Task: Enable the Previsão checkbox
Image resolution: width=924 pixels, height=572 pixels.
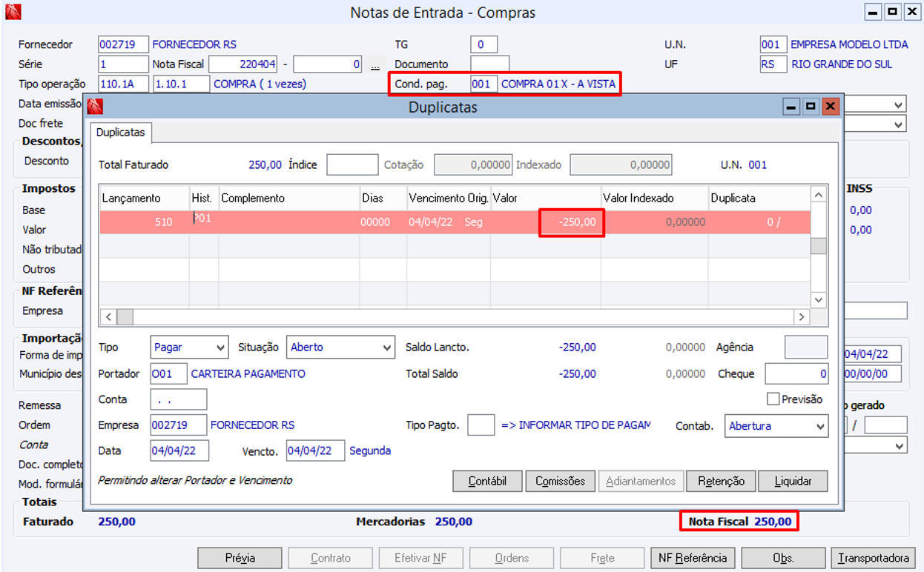Action: tap(773, 399)
